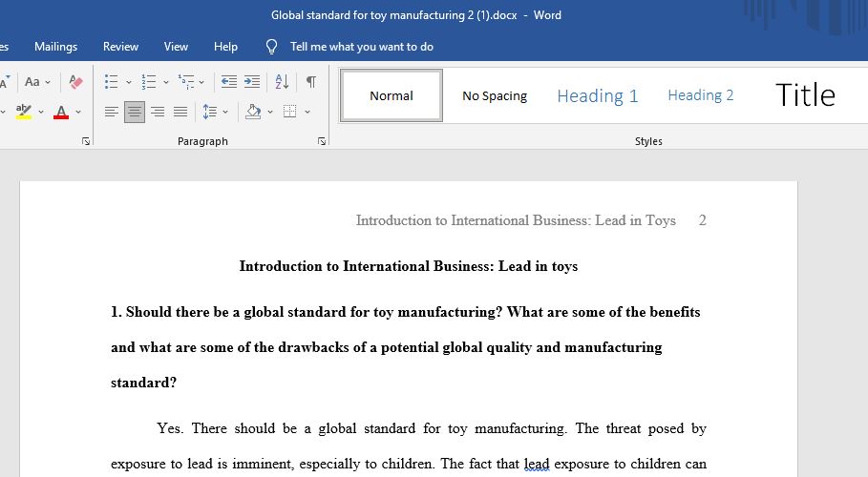Viewport: 868px width, 477px height.
Task: Click the Multilevel List icon
Action: click(186, 82)
